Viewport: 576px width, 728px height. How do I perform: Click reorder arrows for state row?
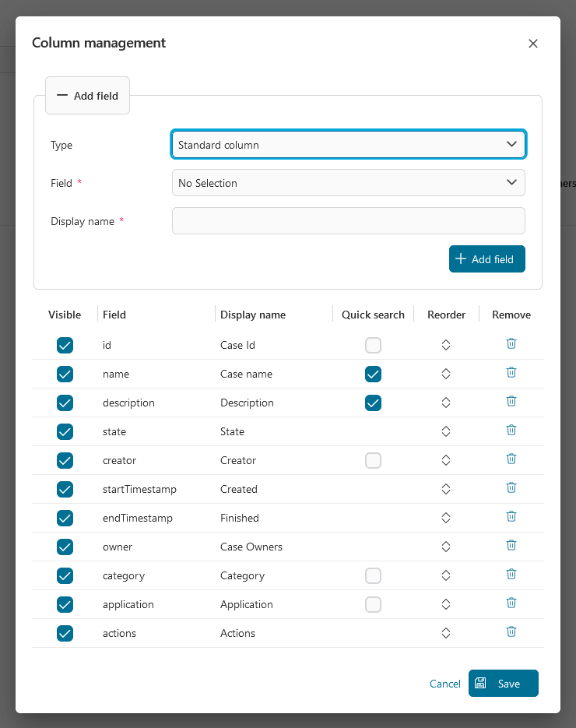pos(446,431)
